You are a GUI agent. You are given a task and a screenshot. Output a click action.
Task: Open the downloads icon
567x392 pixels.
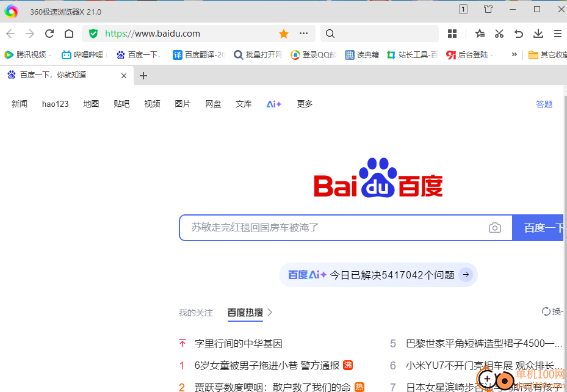538,34
